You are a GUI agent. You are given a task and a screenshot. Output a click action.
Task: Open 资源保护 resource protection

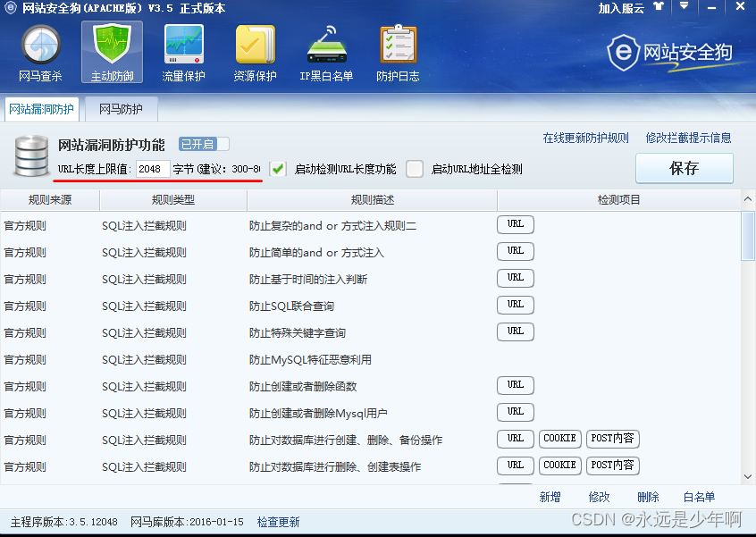click(x=255, y=53)
